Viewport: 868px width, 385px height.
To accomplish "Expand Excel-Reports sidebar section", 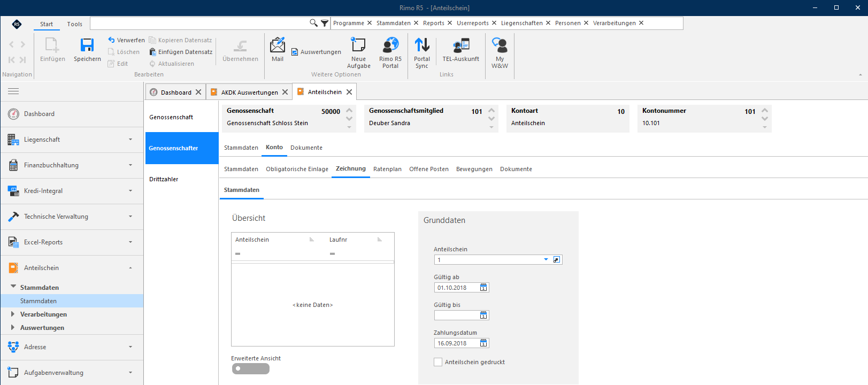I will [x=130, y=242].
